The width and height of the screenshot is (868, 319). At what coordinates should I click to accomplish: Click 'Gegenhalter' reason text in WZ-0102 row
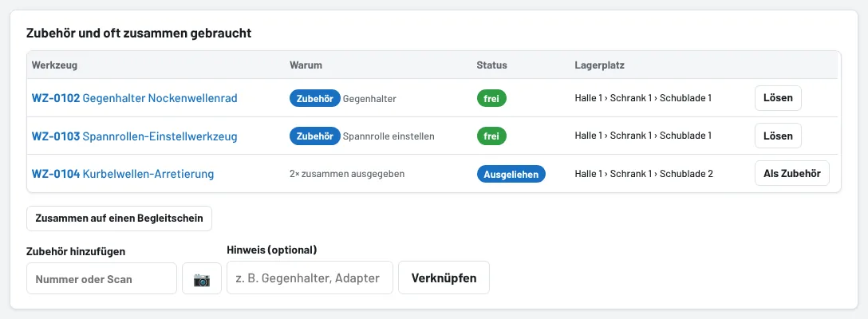coord(369,98)
